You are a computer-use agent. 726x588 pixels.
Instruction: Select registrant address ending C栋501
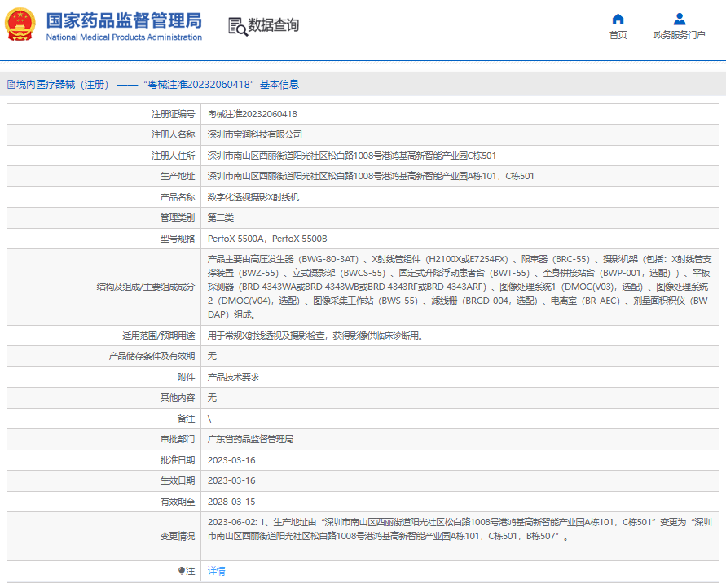click(352, 156)
